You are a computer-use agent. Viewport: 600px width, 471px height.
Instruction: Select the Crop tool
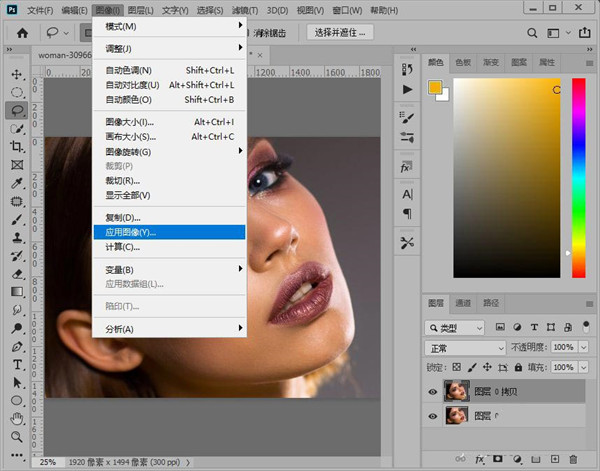(x=17, y=147)
